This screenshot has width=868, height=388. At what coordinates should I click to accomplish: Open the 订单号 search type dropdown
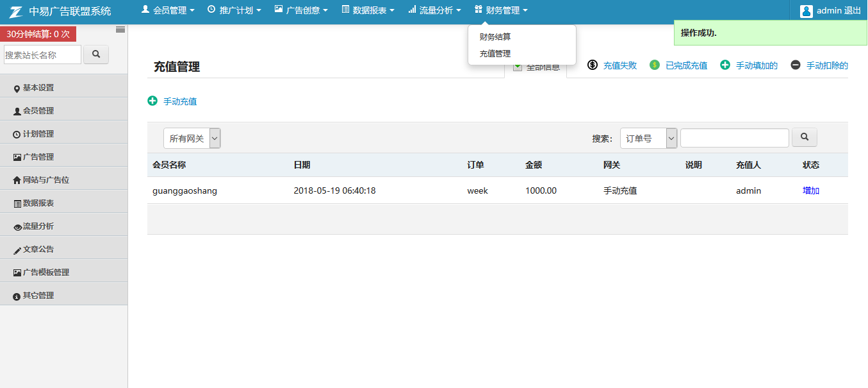[x=648, y=139]
